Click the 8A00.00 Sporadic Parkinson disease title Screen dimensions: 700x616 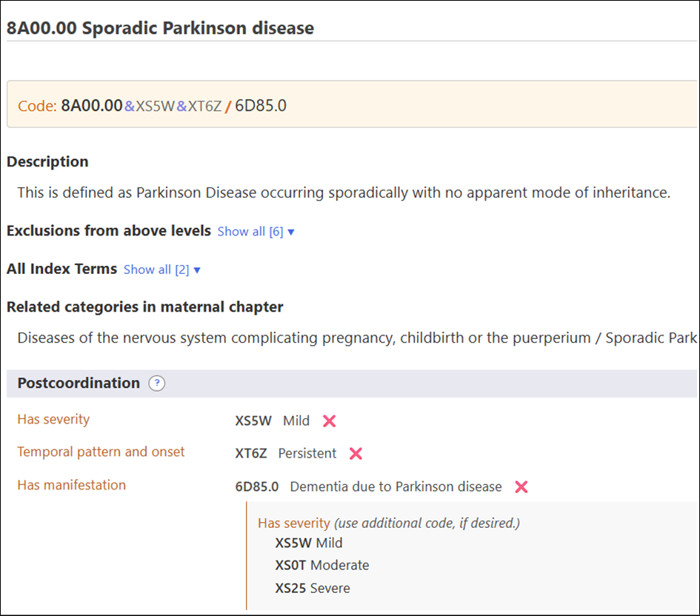pyautogui.click(x=160, y=27)
